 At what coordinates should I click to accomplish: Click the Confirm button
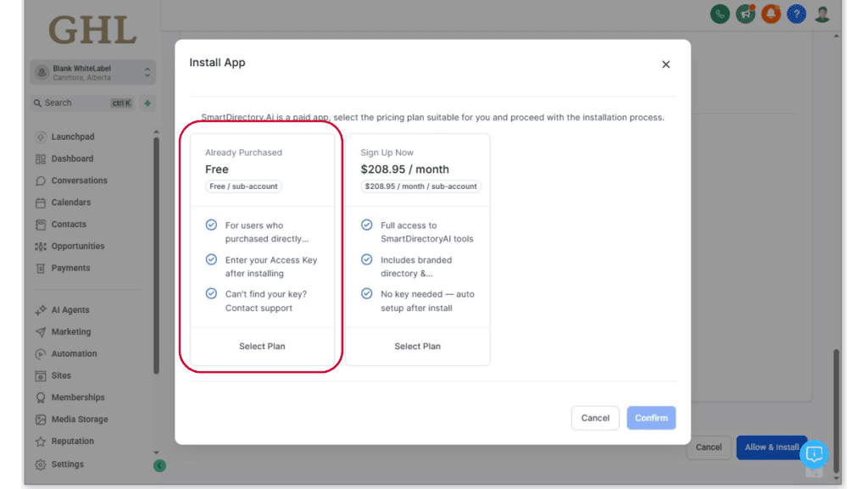click(x=651, y=418)
